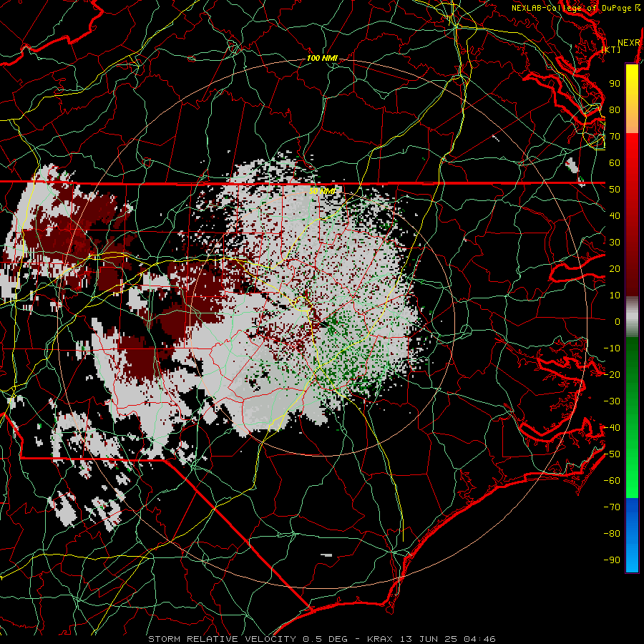Click the -90 value on the velocity scale
The height and width of the screenshot is (644, 644).
click(612, 560)
